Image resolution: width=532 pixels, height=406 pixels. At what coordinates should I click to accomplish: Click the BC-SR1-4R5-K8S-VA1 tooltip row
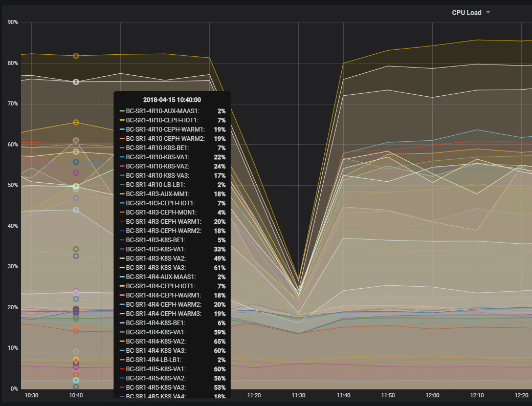(x=172, y=369)
